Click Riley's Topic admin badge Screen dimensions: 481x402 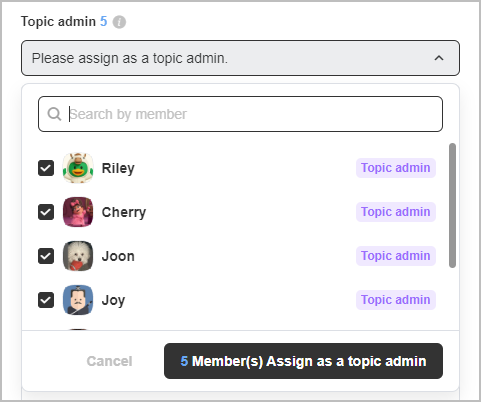pyautogui.click(x=396, y=168)
